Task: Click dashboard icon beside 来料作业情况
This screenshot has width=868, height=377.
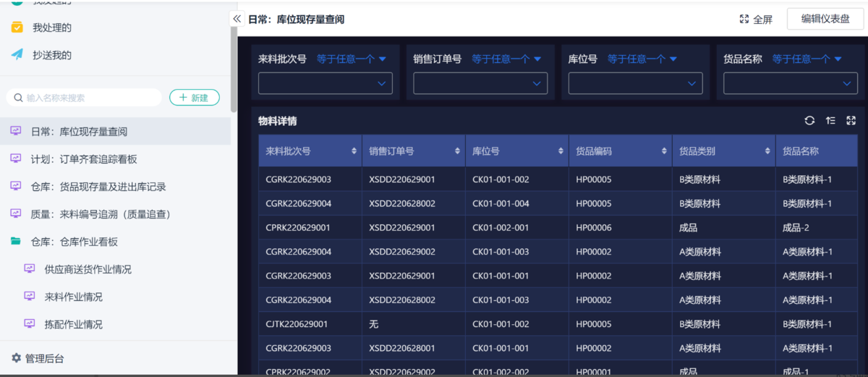Action: click(30, 296)
